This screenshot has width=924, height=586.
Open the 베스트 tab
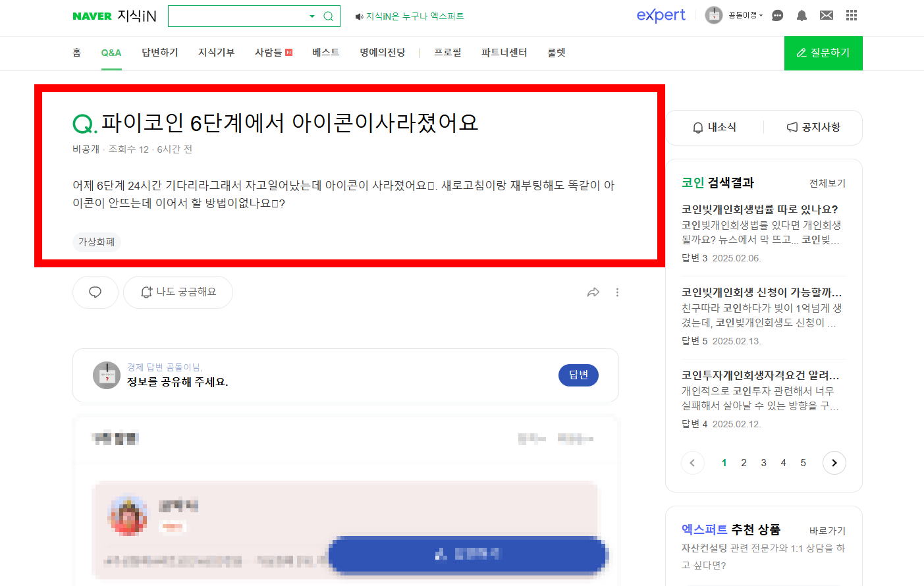[326, 53]
